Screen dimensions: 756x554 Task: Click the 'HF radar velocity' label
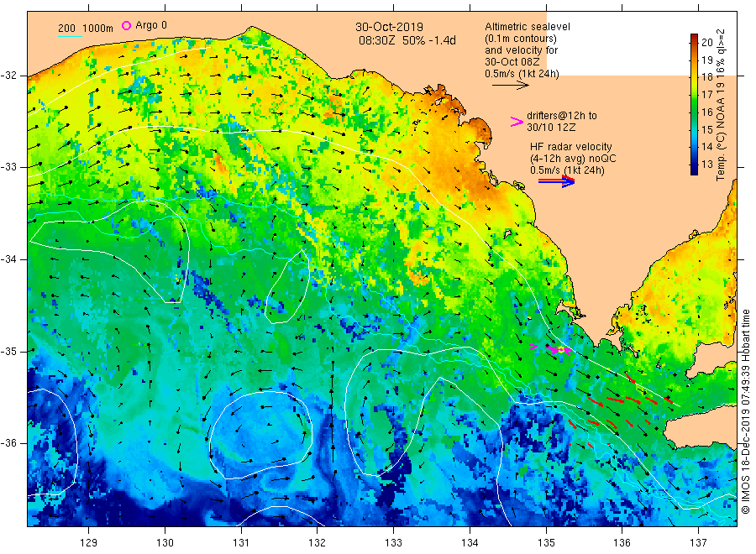pyautogui.click(x=571, y=147)
